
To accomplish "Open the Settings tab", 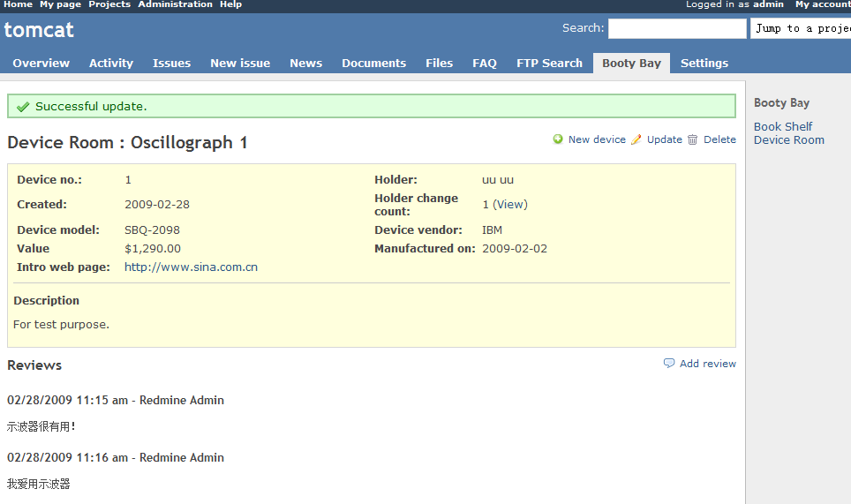I will coord(704,64).
